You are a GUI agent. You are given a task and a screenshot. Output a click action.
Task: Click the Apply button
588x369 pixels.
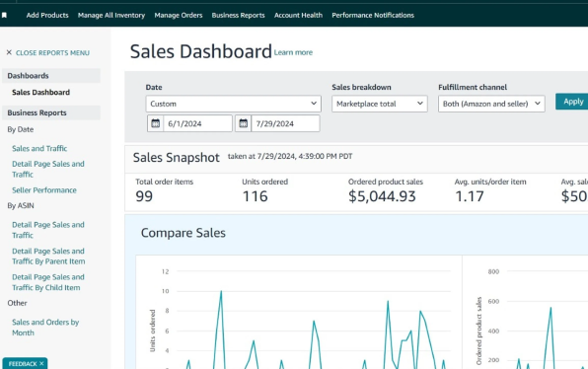pyautogui.click(x=572, y=102)
